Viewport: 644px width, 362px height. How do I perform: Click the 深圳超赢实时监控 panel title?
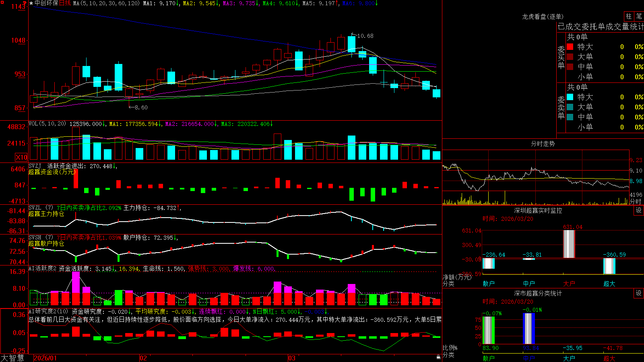coord(538,210)
